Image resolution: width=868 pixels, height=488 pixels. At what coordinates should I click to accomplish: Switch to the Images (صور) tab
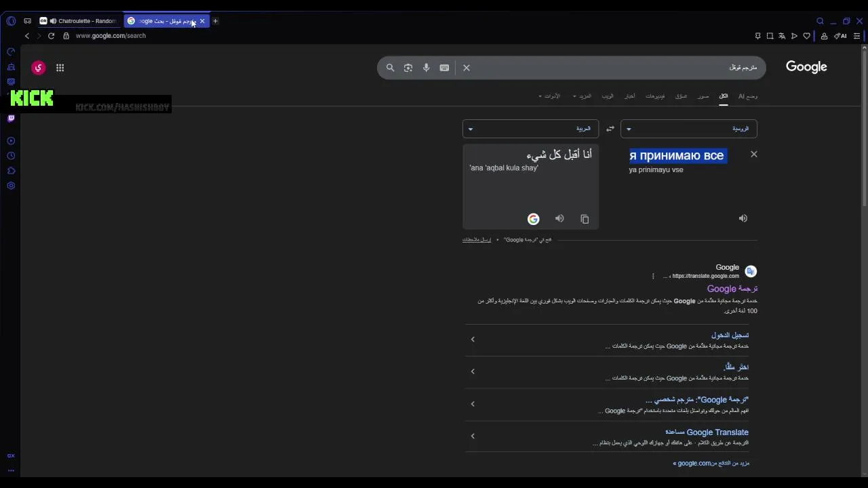pyautogui.click(x=703, y=96)
